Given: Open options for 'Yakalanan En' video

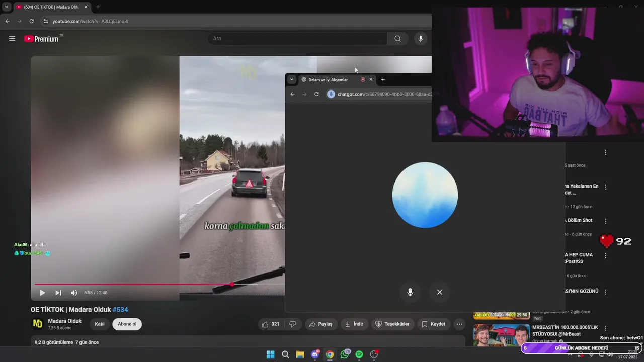Looking at the screenshot, I should pos(606,187).
